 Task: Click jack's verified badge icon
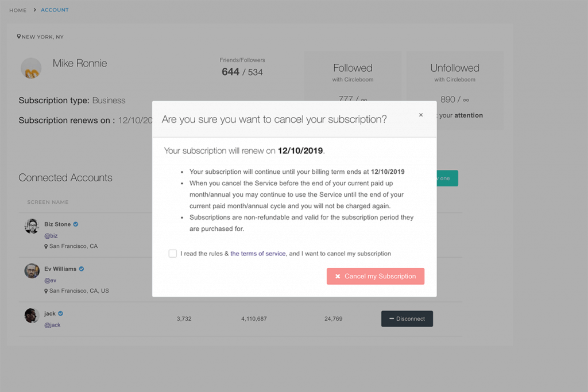[60, 313]
